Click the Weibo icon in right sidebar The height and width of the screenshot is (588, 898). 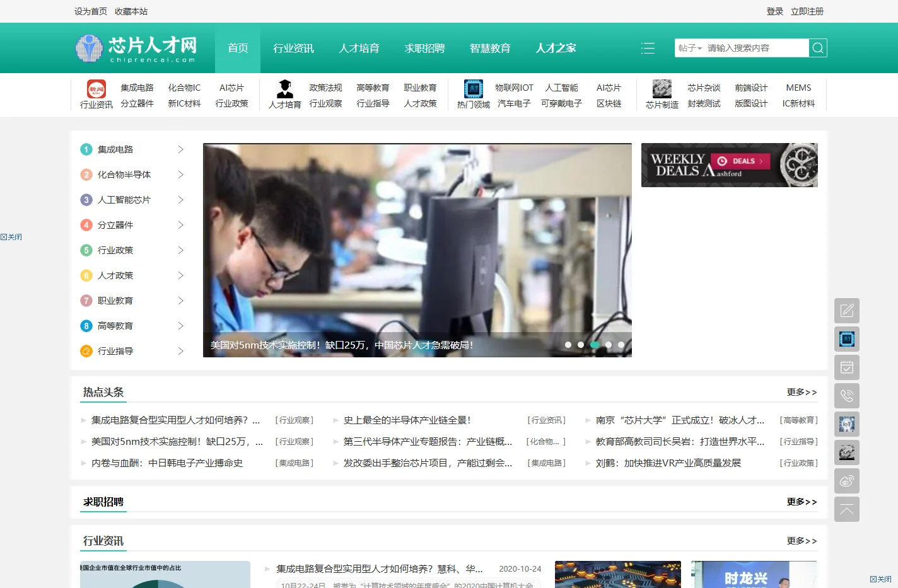click(x=847, y=481)
